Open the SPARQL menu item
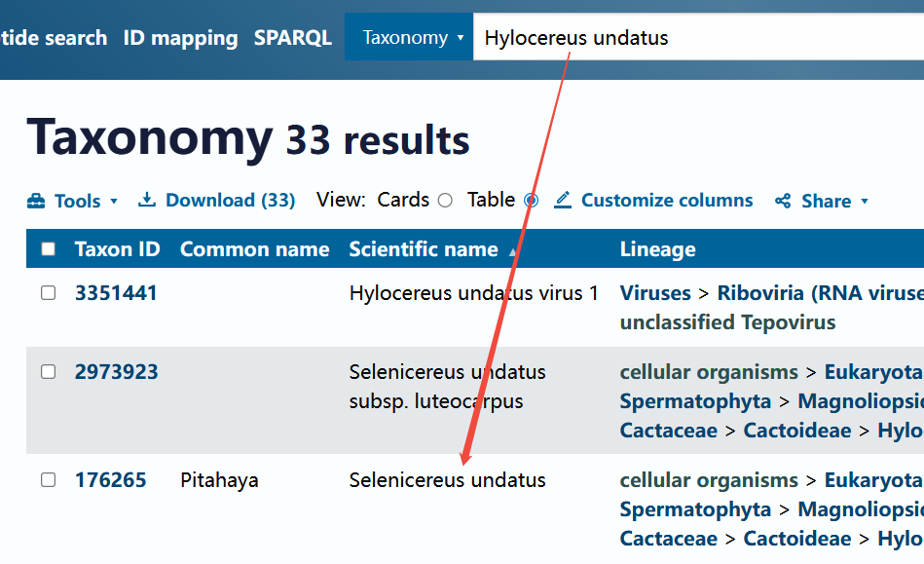This screenshot has width=924, height=564. click(293, 38)
